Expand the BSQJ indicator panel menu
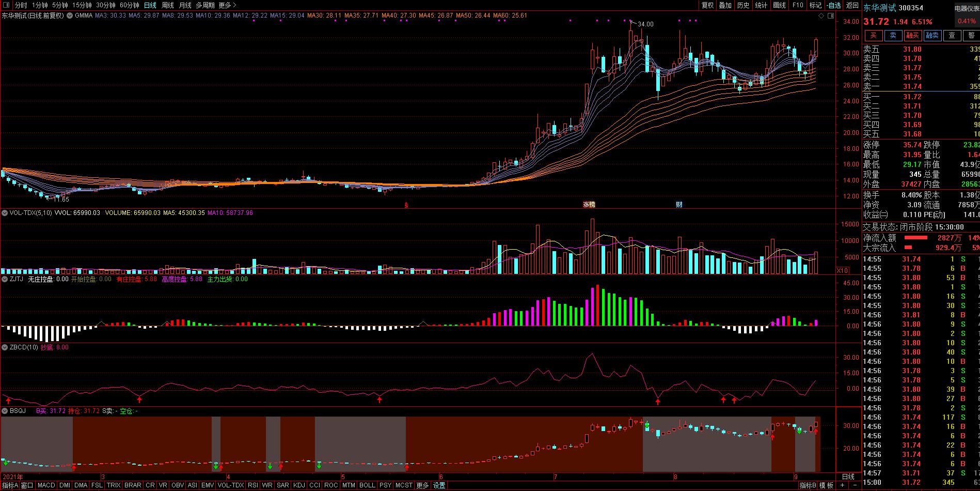980x491 pixels. (x=5, y=411)
